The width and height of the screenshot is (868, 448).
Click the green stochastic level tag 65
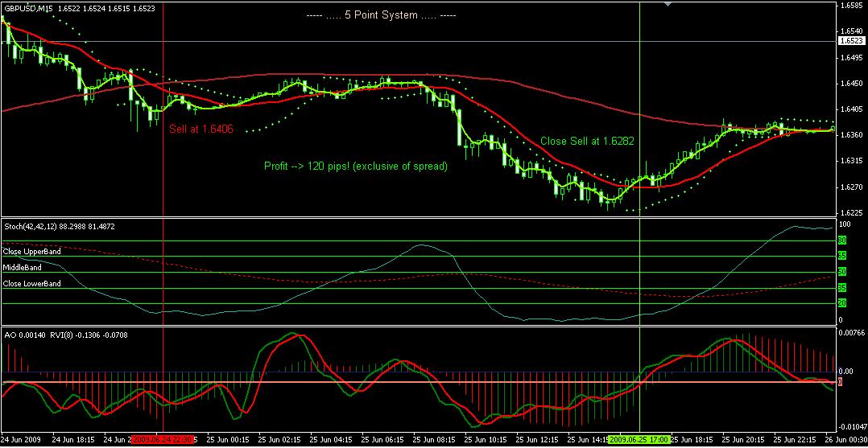(842, 256)
